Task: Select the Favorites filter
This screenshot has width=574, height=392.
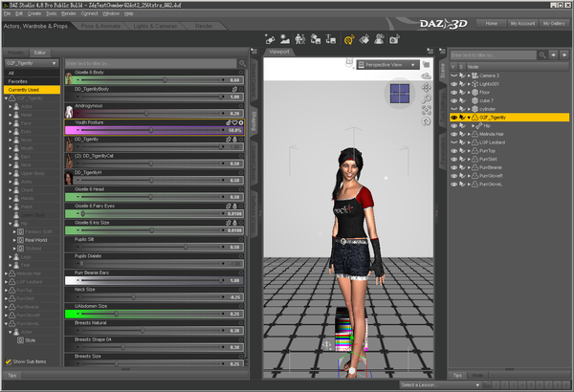Action: click(32, 81)
